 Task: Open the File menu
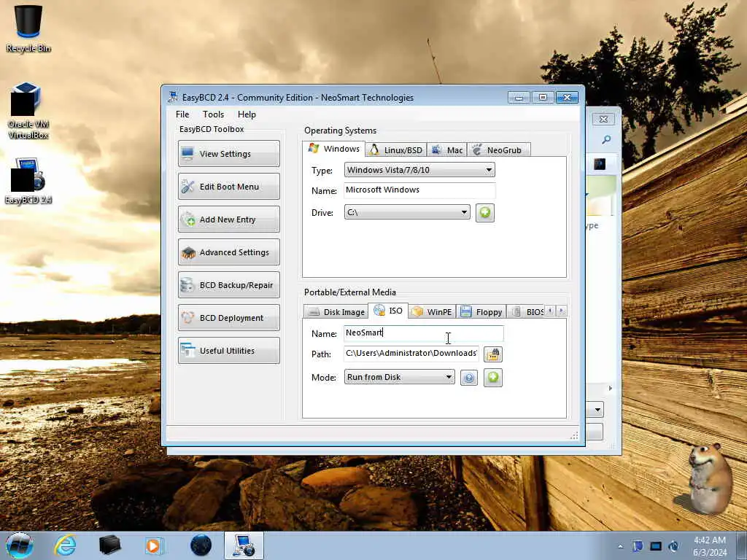click(x=182, y=114)
